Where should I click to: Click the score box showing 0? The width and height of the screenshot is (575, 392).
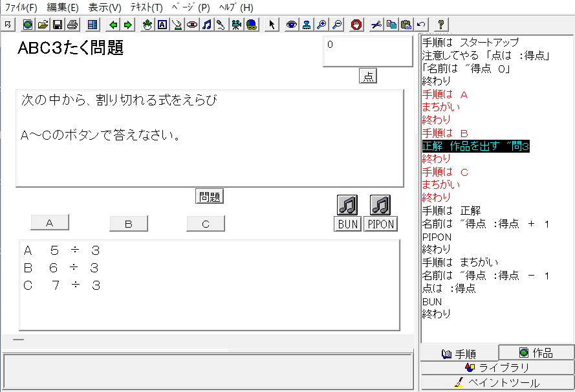coord(368,51)
